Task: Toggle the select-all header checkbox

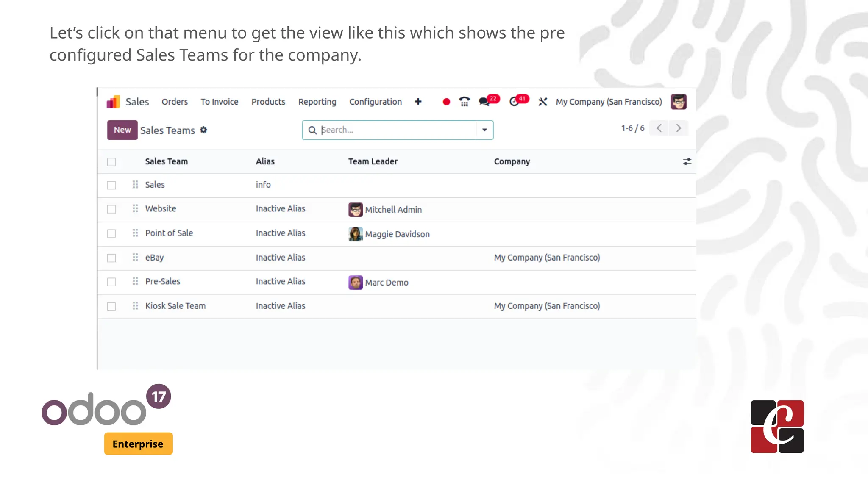Action: (111, 162)
